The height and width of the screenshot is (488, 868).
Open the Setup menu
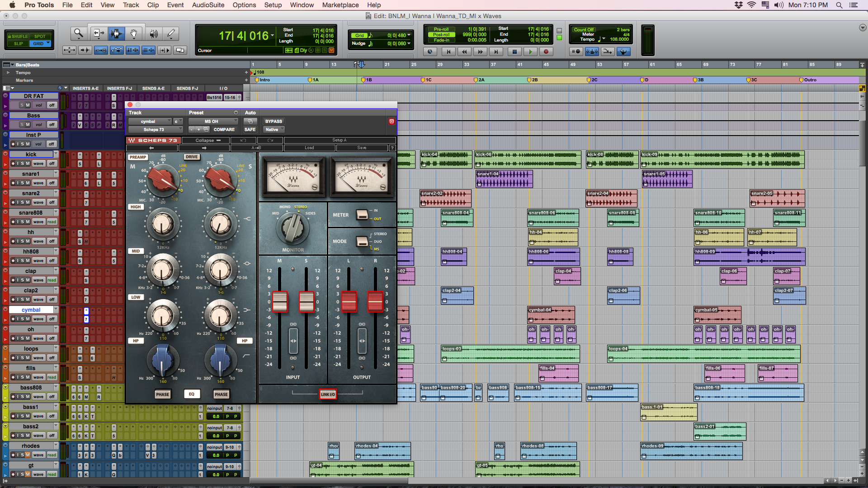(x=273, y=5)
